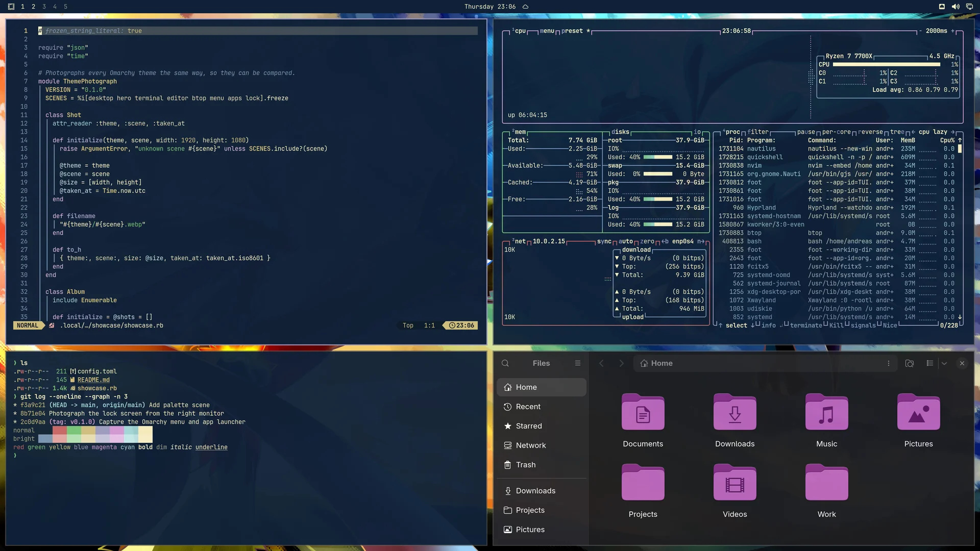Switch to workspace 4
Screen dimensions: 980x551
pos(55,7)
